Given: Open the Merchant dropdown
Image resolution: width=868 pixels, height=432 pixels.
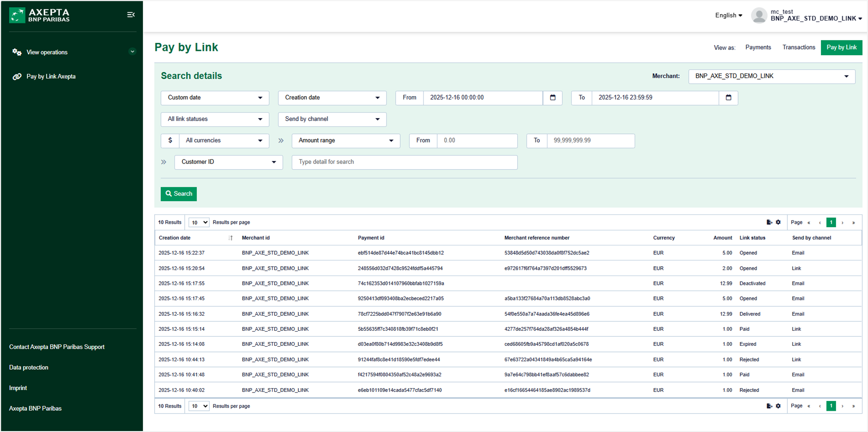Looking at the screenshot, I should tap(771, 76).
